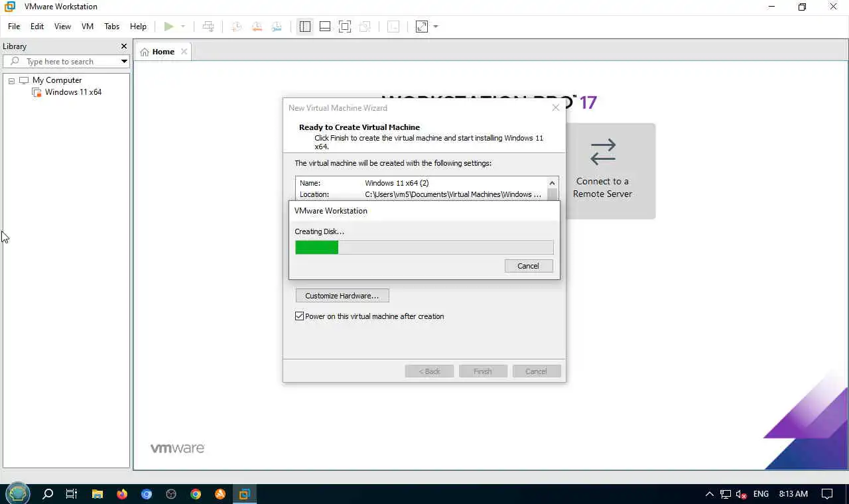
Task: Open the VM menu
Action: [x=88, y=27]
